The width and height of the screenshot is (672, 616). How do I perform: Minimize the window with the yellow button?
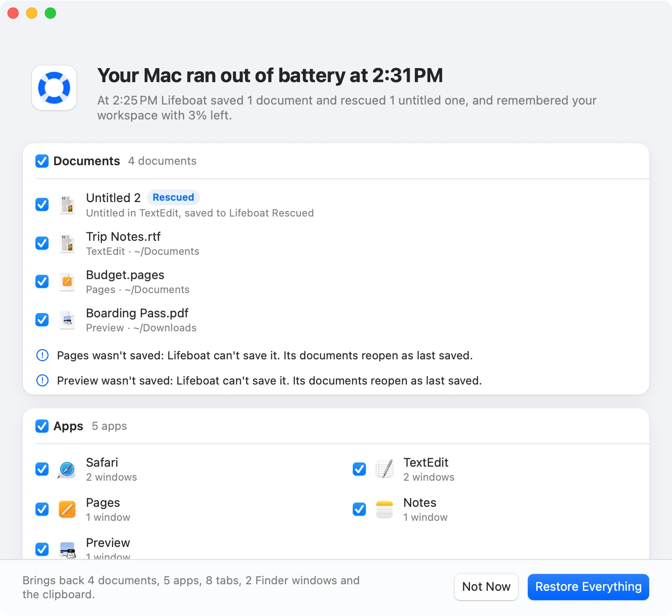tap(32, 13)
